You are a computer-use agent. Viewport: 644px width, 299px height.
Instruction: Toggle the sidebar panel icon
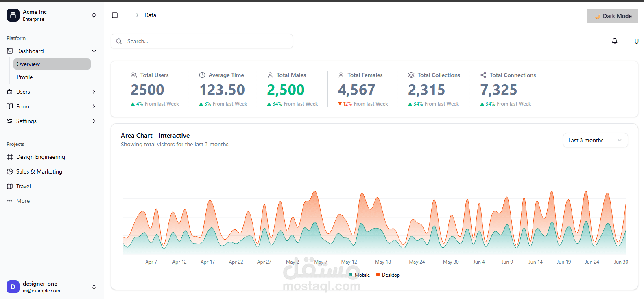coord(115,15)
